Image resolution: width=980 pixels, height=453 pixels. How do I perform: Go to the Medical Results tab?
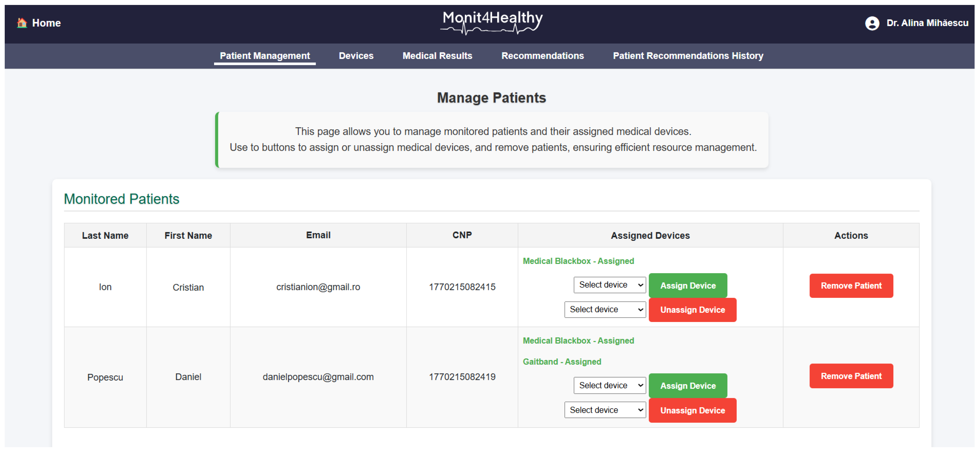coord(437,56)
